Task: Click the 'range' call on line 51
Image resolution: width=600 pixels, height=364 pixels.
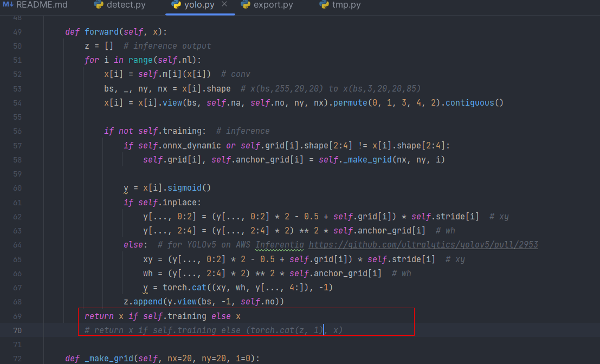Action: pyautogui.click(x=140, y=60)
